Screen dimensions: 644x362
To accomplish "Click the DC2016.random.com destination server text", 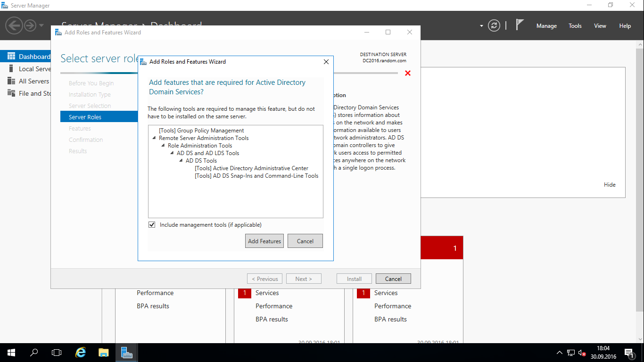I will click(x=384, y=61).
